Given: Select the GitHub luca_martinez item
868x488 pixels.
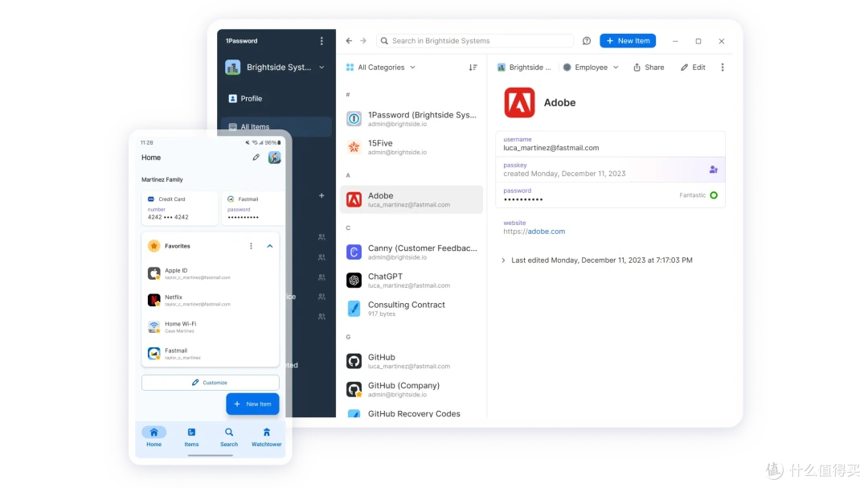Looking at the screenshot, I should point(411,361).
